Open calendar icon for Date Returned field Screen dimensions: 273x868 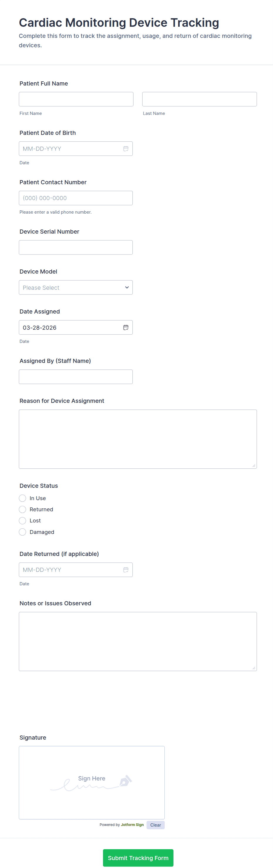[126, 570]
